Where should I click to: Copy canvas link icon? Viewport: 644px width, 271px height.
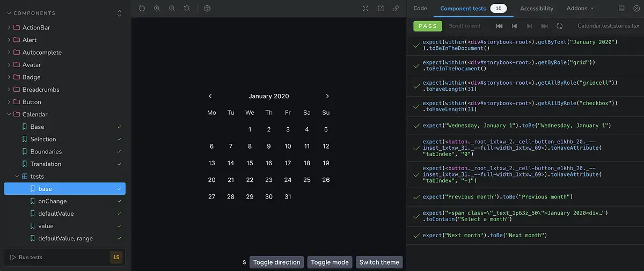click(x=396, y=9)
